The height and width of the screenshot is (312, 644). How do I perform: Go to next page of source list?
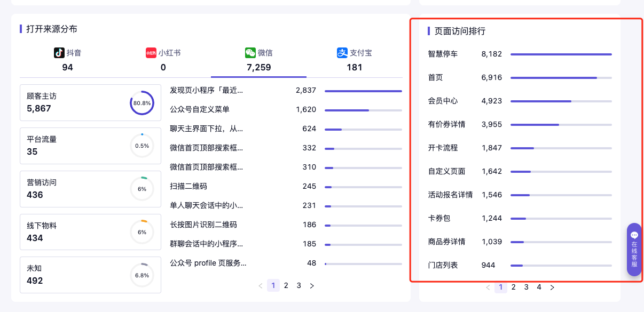coord(312,286)
